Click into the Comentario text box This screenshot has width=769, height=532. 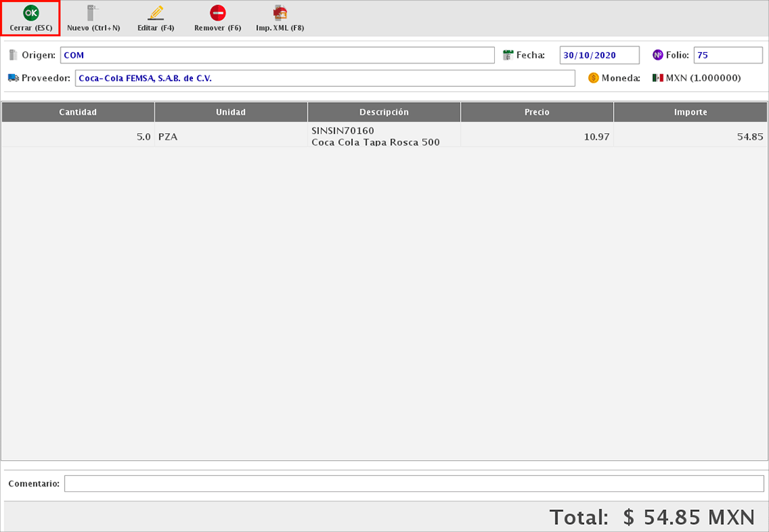(x=414, y=484)
